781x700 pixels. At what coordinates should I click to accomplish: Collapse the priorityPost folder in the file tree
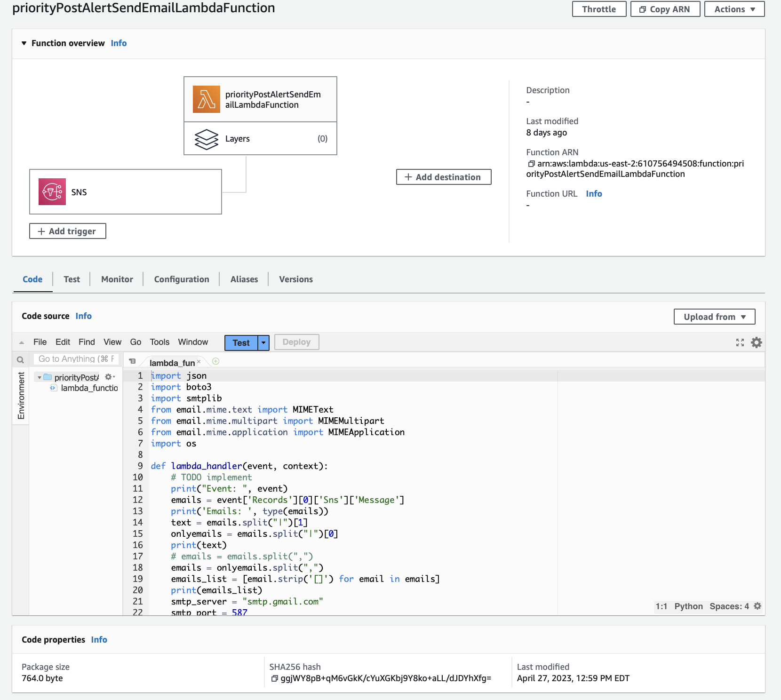click(x=40, y=377)
